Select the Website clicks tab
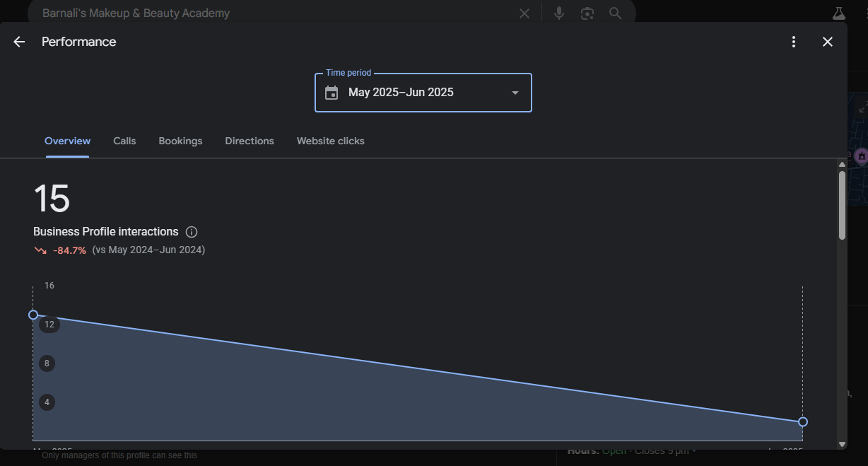The height and width of the screenshot is (466, 868). [330, 141]
